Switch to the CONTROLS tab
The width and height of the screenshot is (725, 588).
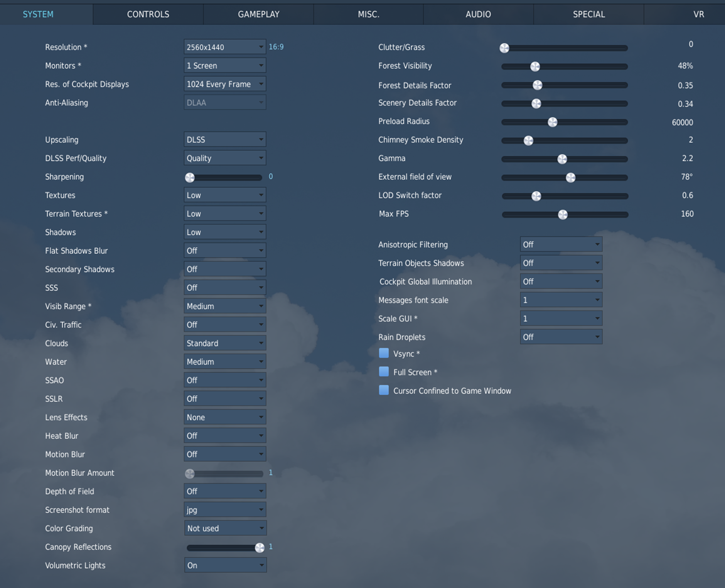tap(148, 14)
